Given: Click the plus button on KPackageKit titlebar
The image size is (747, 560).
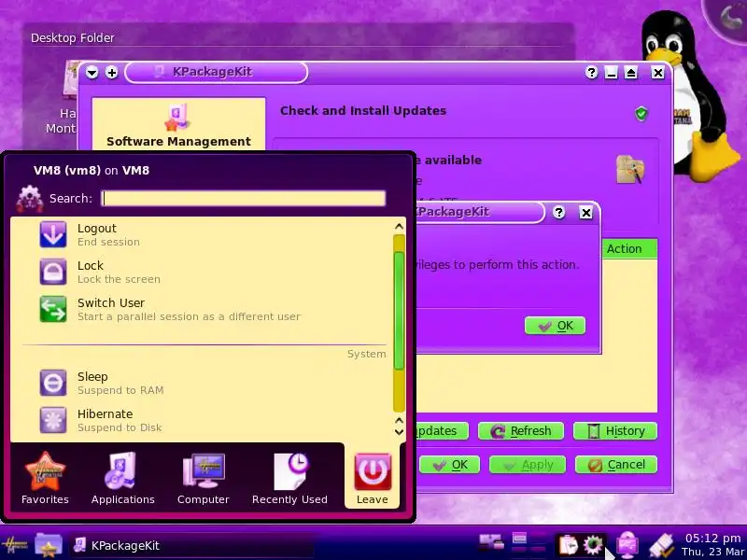Looking at the screenshot, I should pos(111,73).
